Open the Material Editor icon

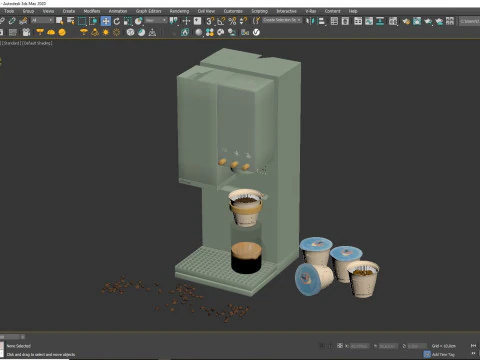tap(393, 21)
